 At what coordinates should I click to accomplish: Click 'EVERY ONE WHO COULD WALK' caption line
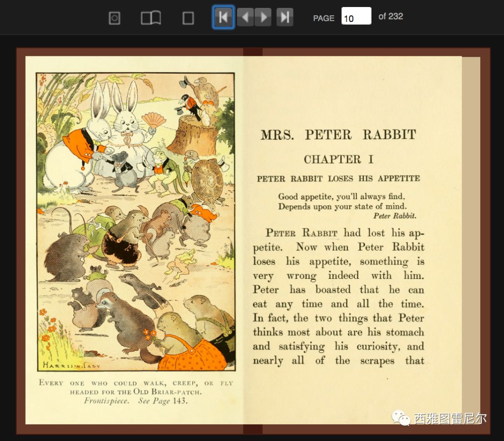135,383
